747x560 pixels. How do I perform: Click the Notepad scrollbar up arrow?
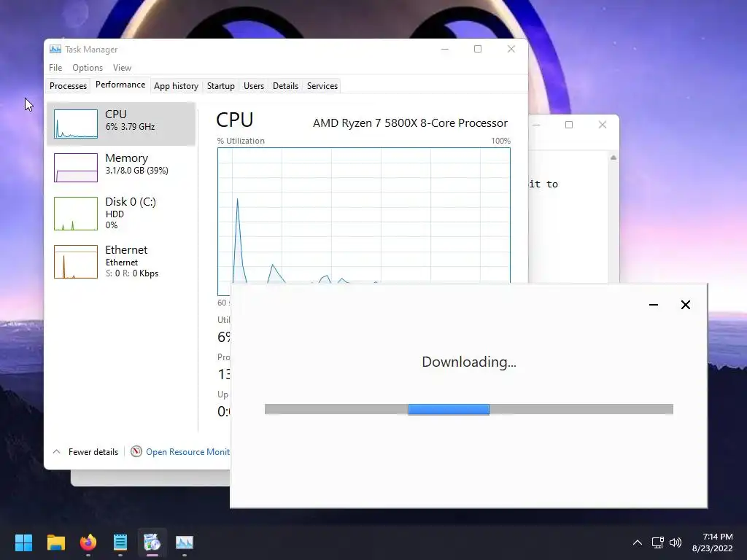[614, 157]
